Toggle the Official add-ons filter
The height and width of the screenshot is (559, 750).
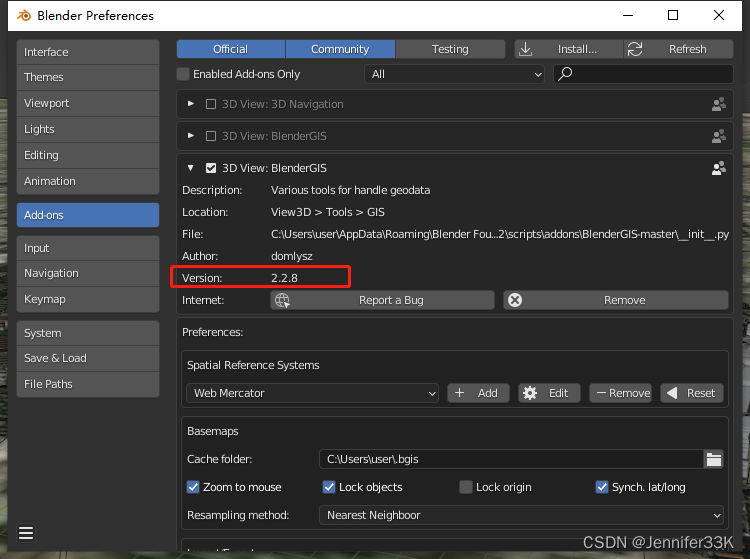point(231,49)
